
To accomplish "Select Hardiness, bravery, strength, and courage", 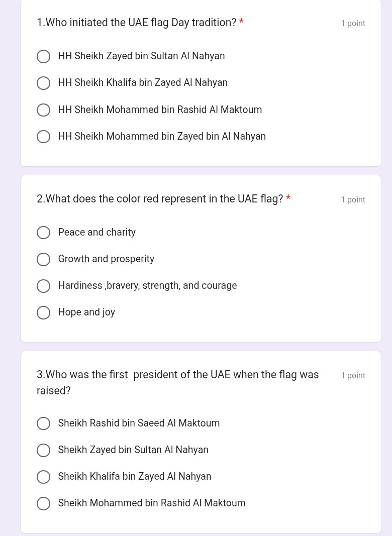I will pyautogui.click(x=43, y=286).
